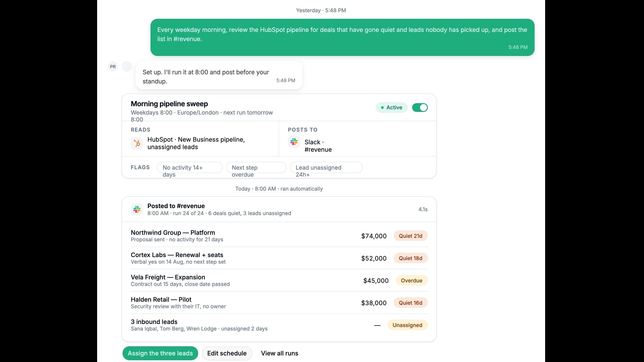
Task: Click the Morning pipeline sweep title
Action: (169, 104)
